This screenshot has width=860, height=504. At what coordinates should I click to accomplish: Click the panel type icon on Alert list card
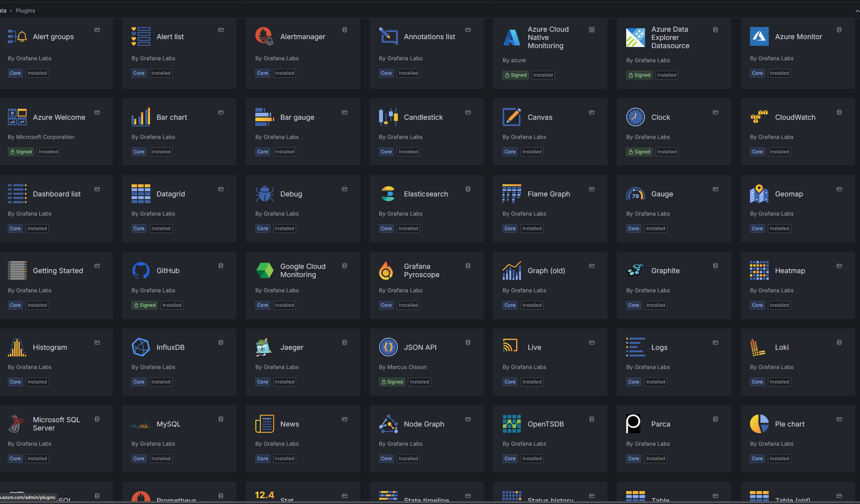pos(221,30)
